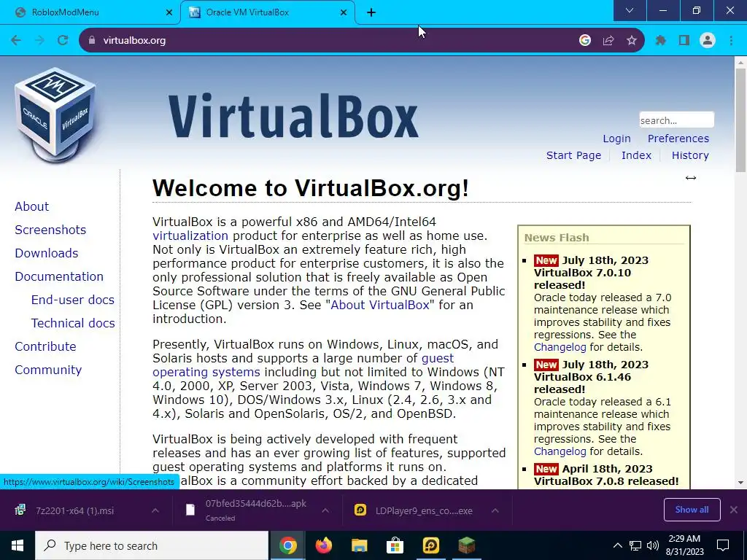747x560 pixels.
Task: Open Microsoft Store from the taskbar
Action: point(395,545)
